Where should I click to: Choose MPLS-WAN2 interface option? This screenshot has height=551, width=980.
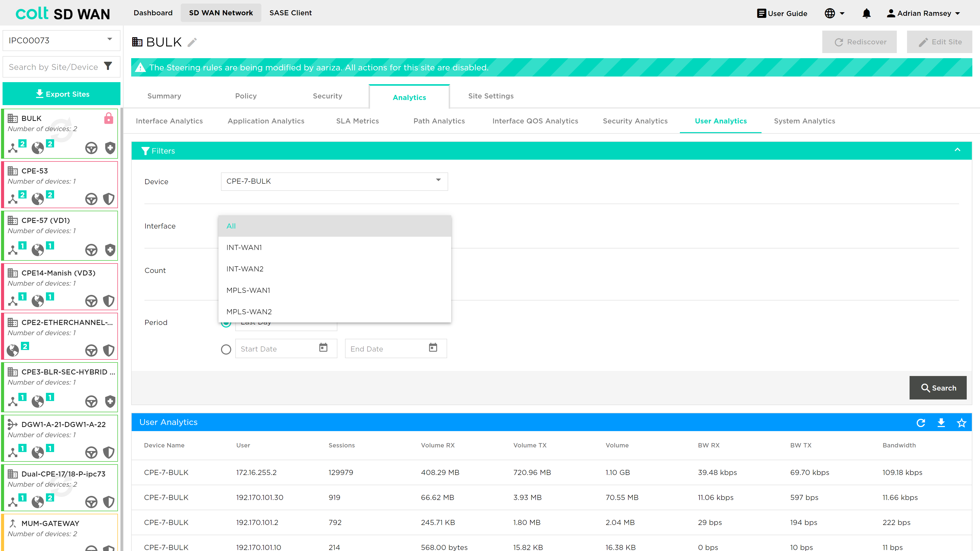click(334, 311)
